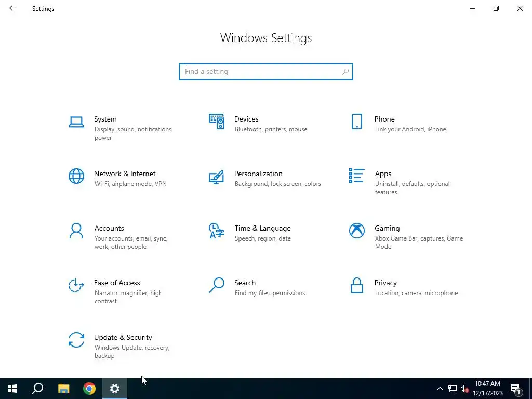Open the Ease of Access icon
Image resolution: width=532 pixels, height=399 pixels.
click(x=76, y=285)
